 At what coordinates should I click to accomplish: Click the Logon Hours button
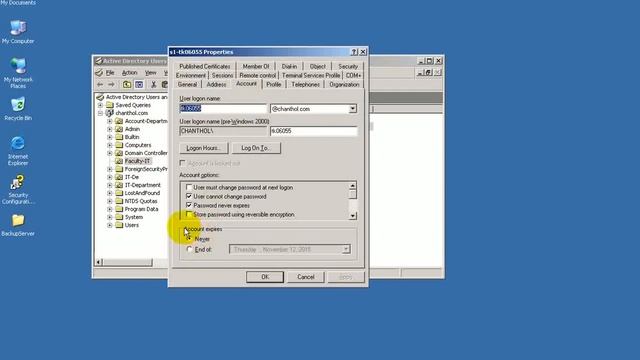click(x=204, y=148)
